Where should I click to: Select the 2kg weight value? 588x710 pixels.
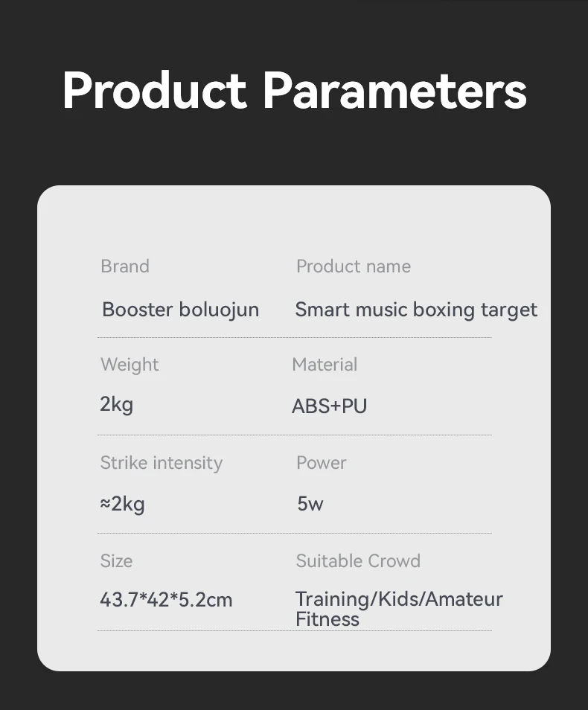click(117, 405)
